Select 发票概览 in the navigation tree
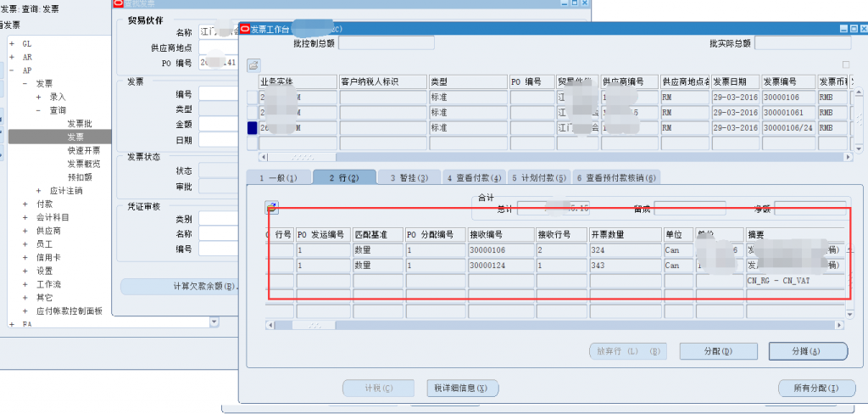The image size is (868, 414). click(x=84, y=164)
